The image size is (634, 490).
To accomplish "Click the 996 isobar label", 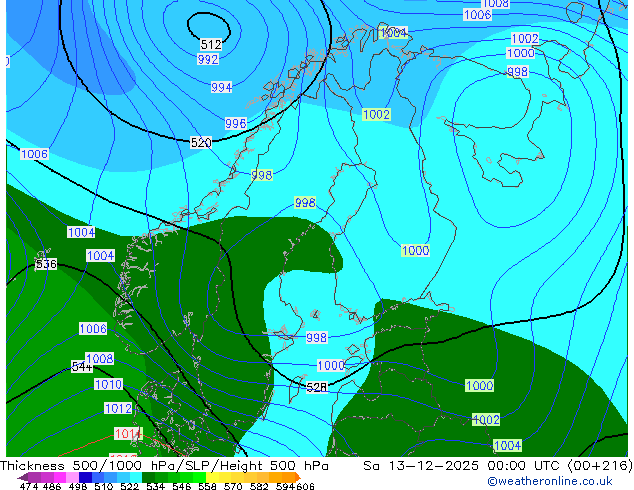I will click(x=235, y=123).
